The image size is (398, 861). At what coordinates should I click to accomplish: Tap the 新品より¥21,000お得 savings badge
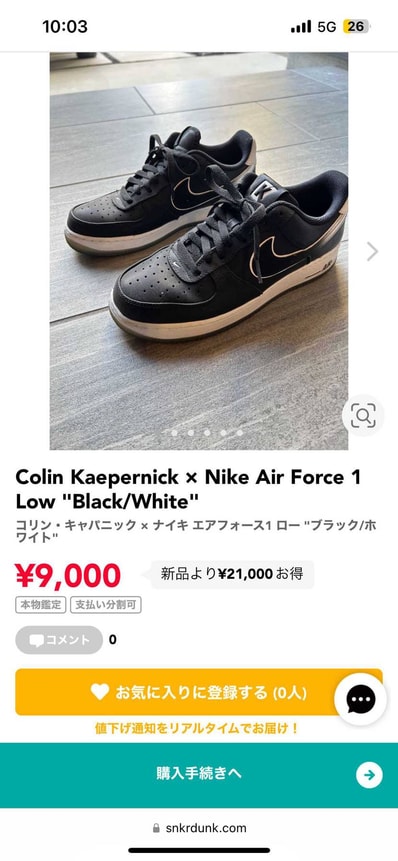pyautogui.click(x=232, y=574)
